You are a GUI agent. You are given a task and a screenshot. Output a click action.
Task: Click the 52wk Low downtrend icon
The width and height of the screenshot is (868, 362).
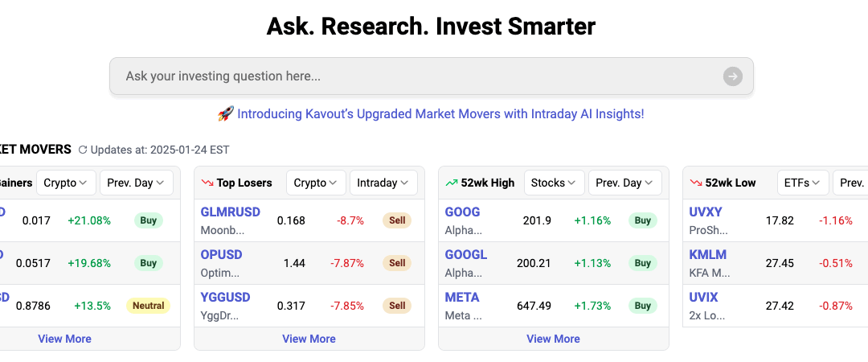click(696, 183)
